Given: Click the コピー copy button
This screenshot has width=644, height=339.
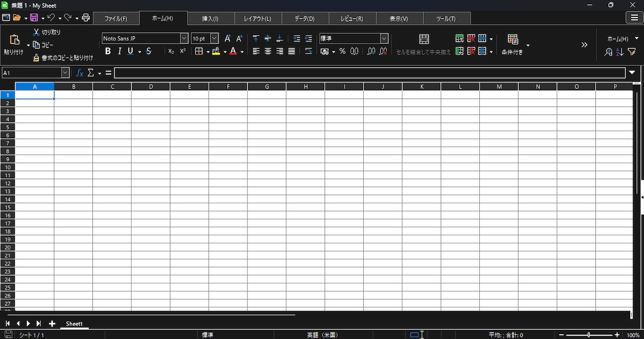Looking at the screenshot, I should 43,45.
